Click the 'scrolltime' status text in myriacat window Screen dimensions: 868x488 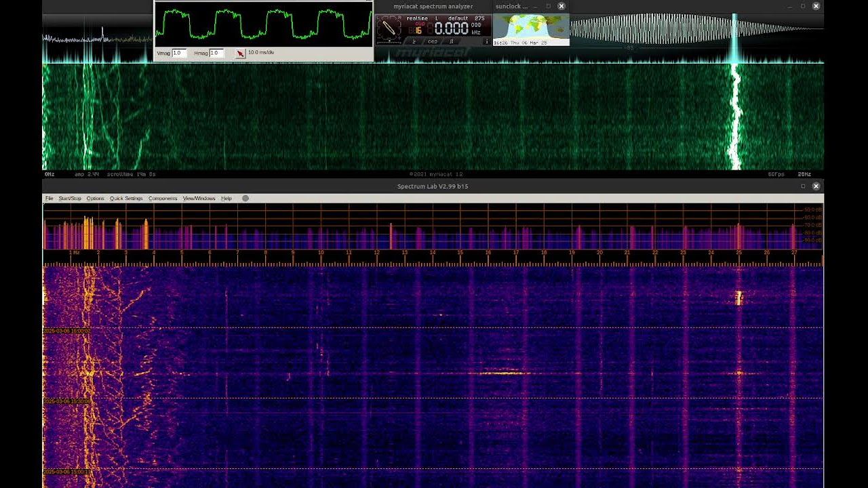coord(131,174)
